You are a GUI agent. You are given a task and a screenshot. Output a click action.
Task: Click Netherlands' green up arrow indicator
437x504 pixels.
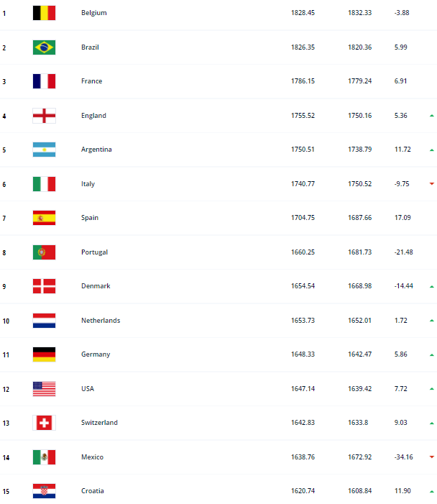click(x=431, y=320)
